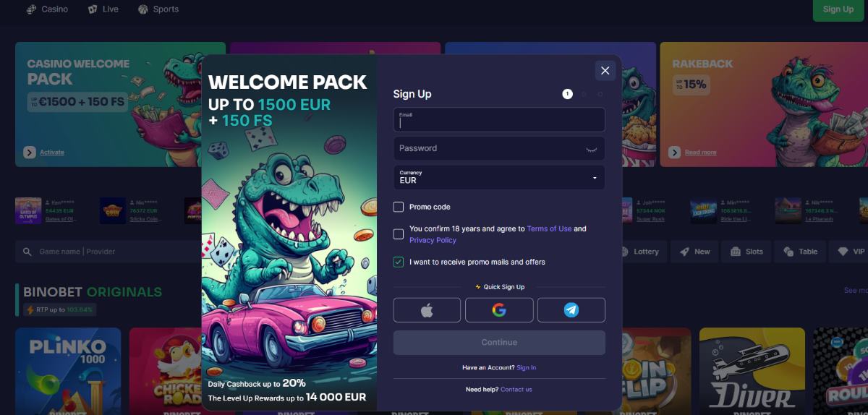This screenshot has width=868, height=415.
Task: Click the RTP lightning bolt icon
Action: pyautogui.click(x=30, y=309)
